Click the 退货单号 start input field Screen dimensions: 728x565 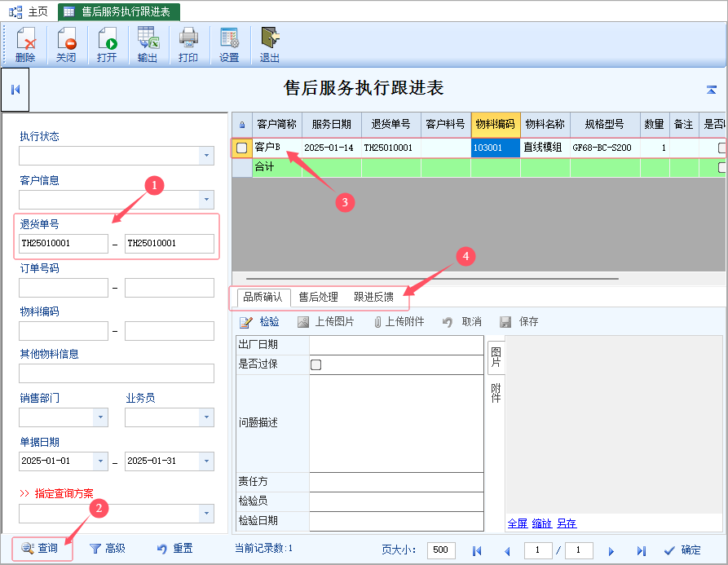[64, 244]
